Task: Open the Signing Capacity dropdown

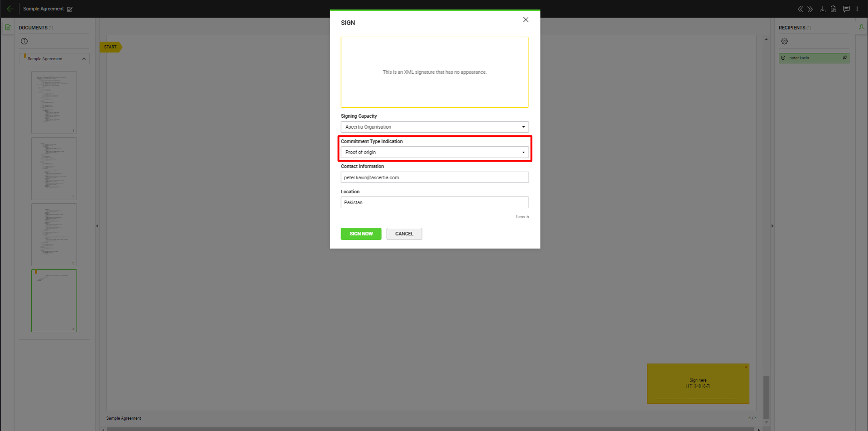Action: click(x=434, y=127)
